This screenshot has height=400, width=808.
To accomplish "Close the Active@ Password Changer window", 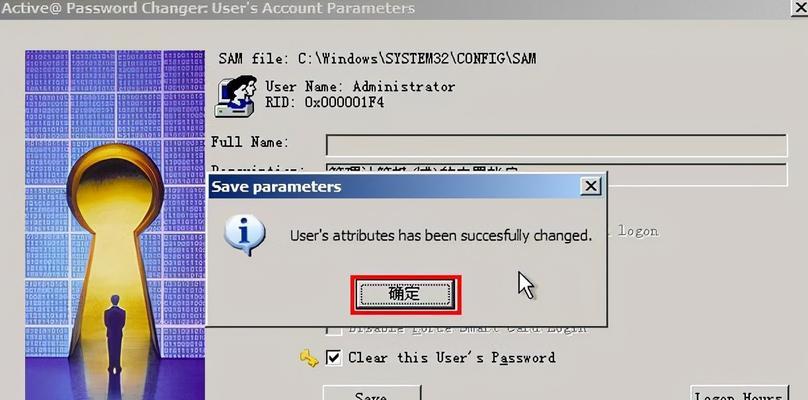I will 799,8.
